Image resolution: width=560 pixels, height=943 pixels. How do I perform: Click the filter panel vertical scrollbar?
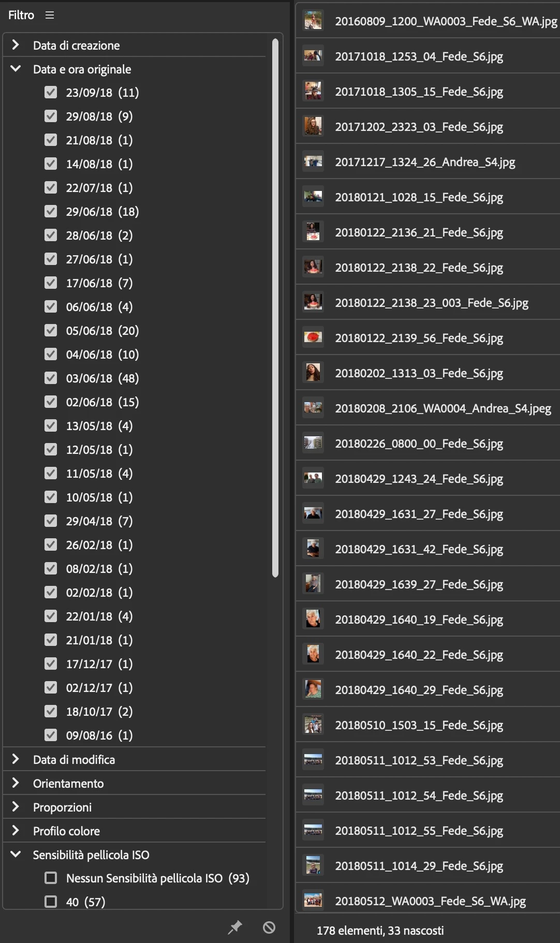(x=275, y=308)
